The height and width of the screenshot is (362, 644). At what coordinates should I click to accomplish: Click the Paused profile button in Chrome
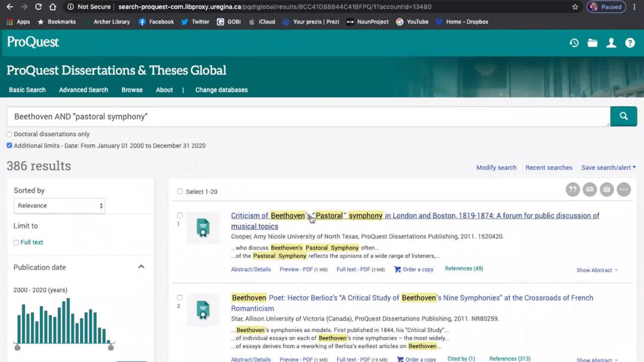[x=606, y=7]
